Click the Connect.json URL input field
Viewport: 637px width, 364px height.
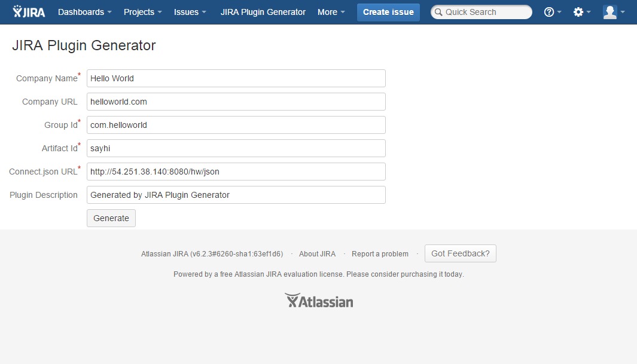236,172
